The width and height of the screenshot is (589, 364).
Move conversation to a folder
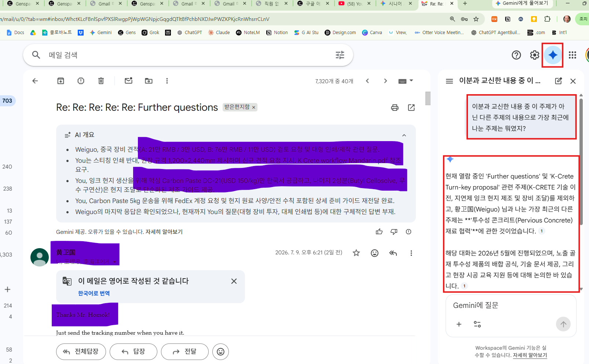pos(149,81)
